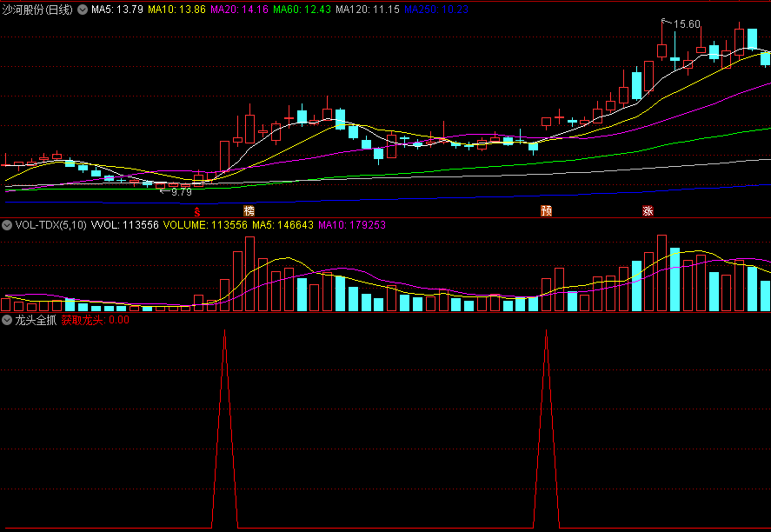
Task: Select the 沙河股份(日线) chart title
Action: [x=37, y=10]
